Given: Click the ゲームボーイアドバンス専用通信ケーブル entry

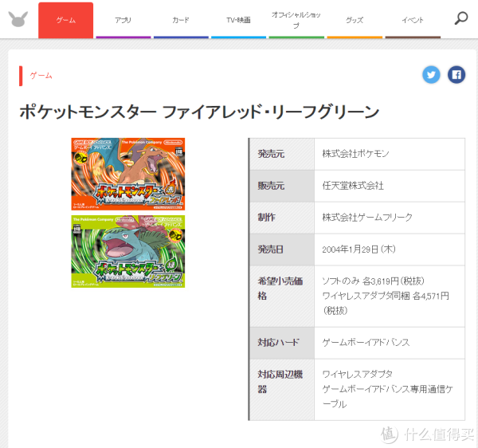Looking at the screenshot, I should pos(387,396).
